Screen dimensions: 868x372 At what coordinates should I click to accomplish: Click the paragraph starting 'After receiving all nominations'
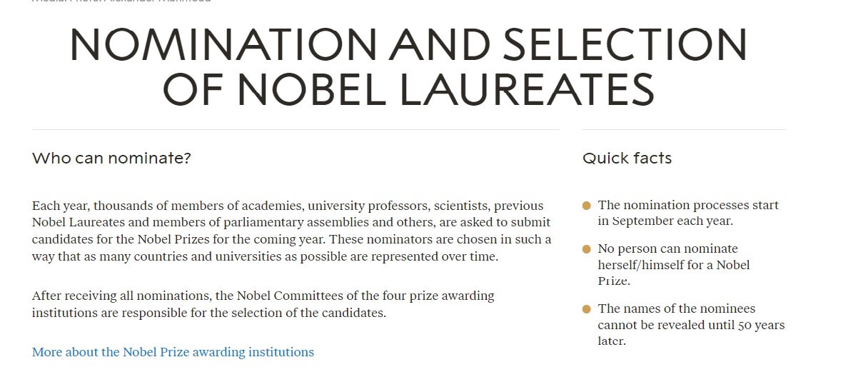coord(263,304)
